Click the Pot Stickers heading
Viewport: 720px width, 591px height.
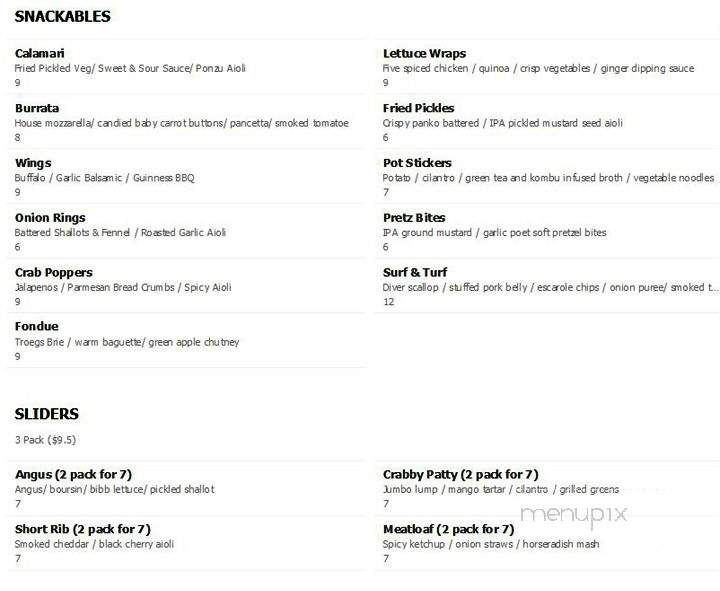click(x=417, y=163)
